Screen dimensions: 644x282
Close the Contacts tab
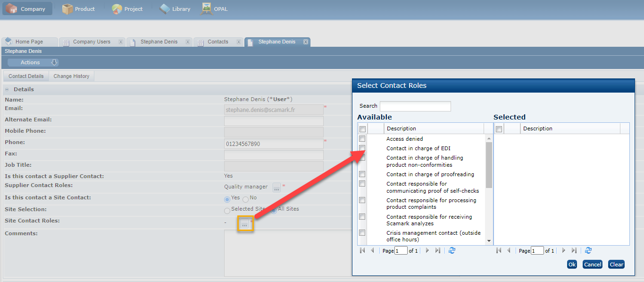point(239,42)
